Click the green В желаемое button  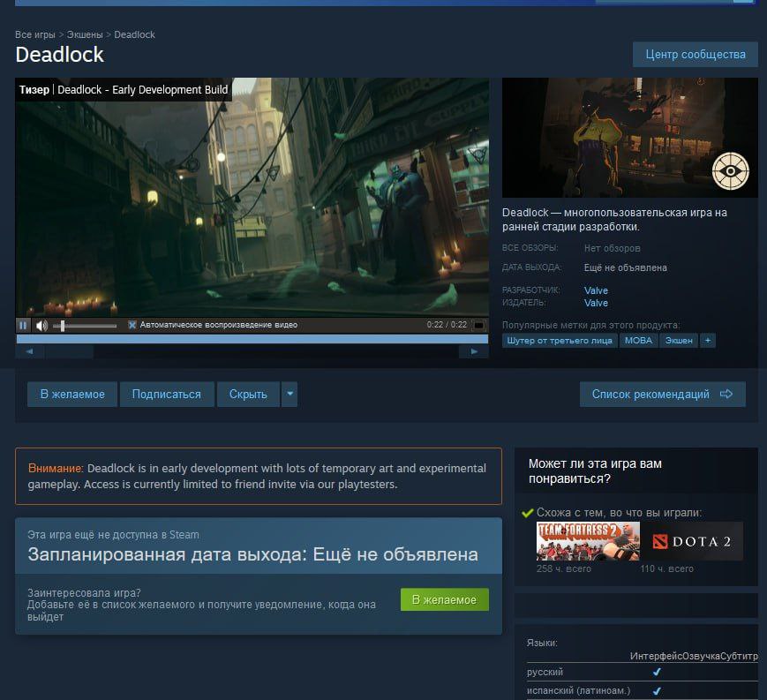(444, 599)
